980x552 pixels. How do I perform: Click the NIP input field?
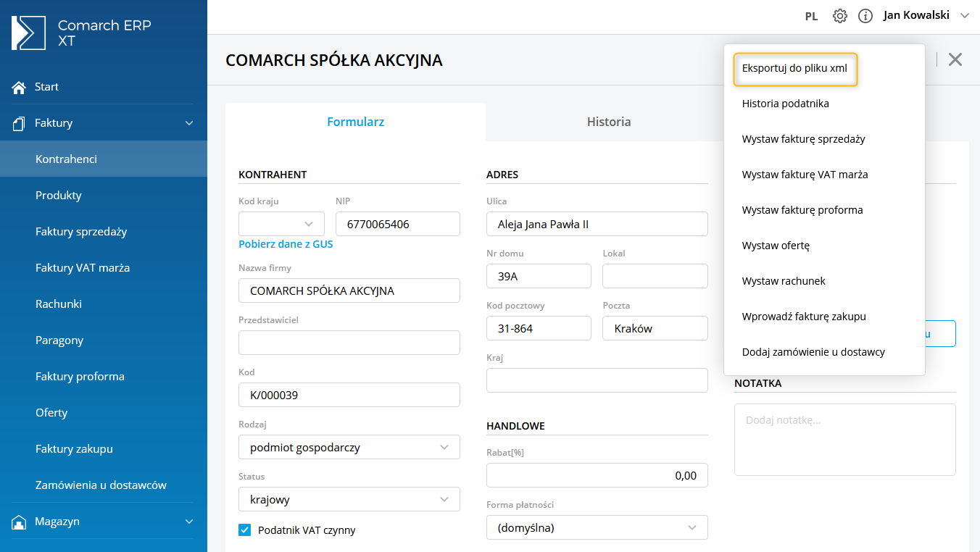(x=398, y=224)
